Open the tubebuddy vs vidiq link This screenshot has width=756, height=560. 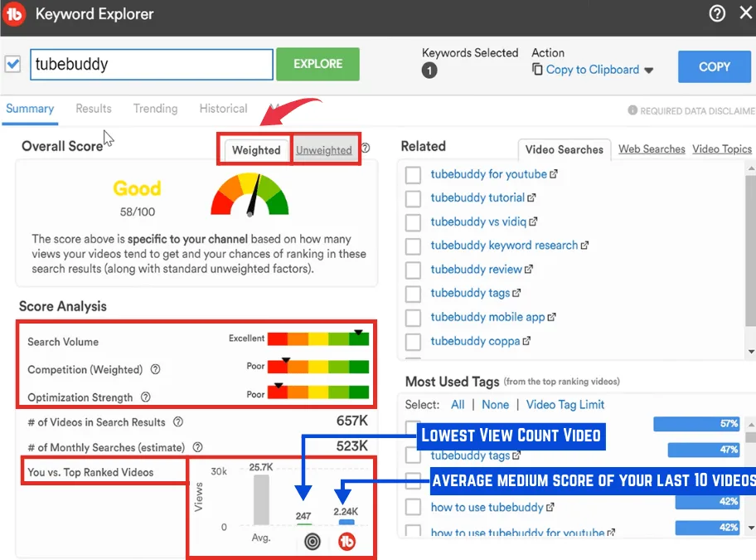pyautogui.click(x=478, y=222)
